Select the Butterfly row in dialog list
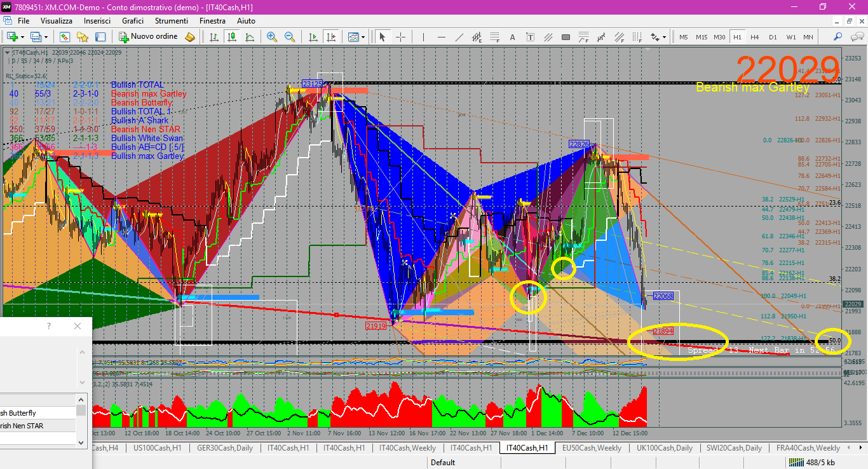 point(37,413)
